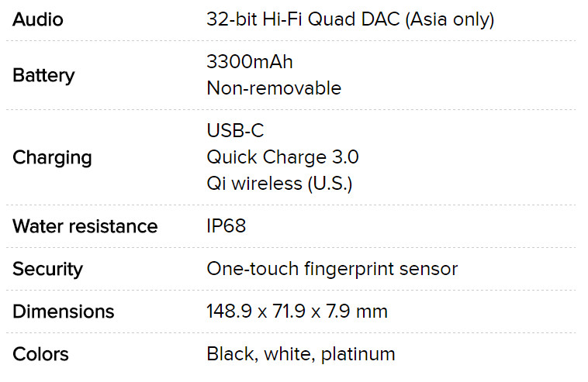
Task: Click the Quick Charge 3.0 text
Action: pos(282,157)
